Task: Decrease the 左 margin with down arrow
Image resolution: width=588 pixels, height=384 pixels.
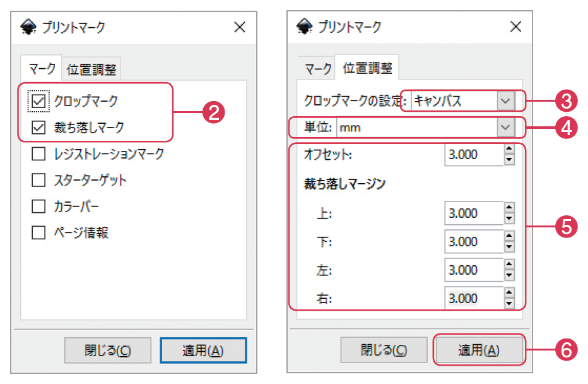Action: pos(510,275)
